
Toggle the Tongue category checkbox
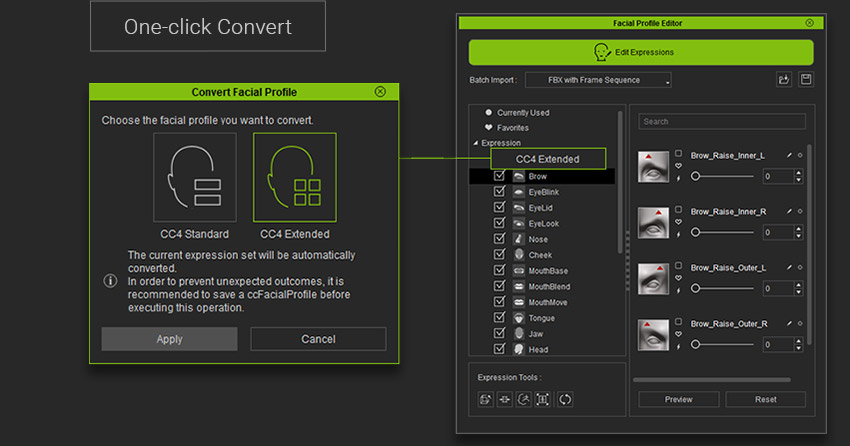click(x=499, y=318)
